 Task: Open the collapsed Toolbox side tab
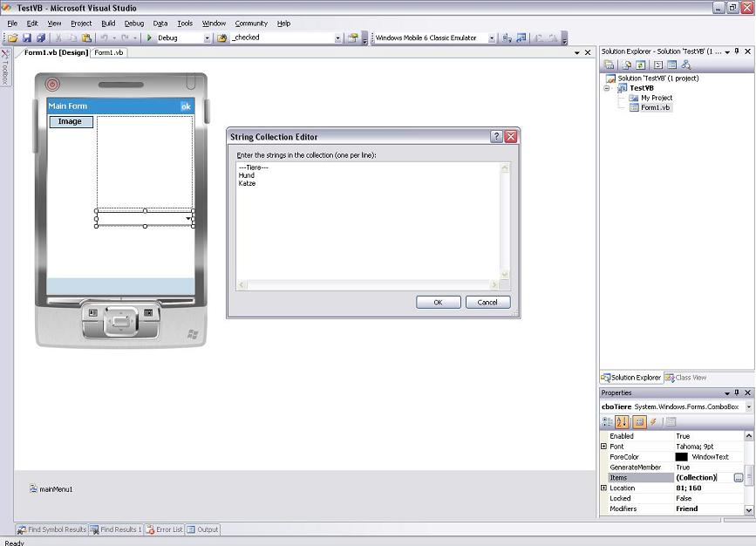(5, 68)
